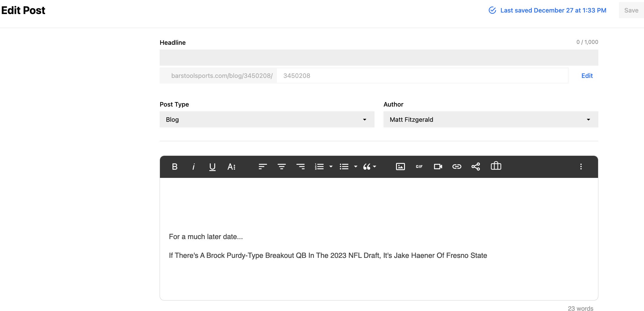Toggle underline text formatting
Viewport: 644px width, 311px height.
(212, 167)
